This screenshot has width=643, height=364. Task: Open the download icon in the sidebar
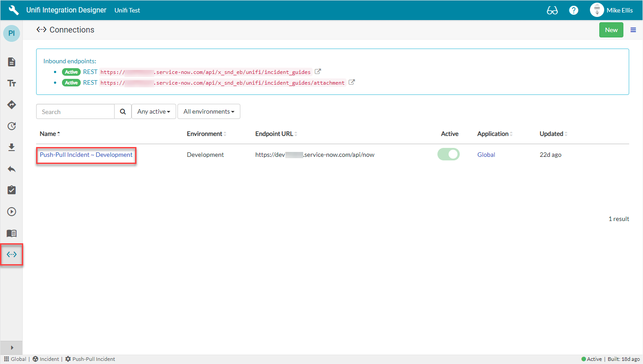click(x=11, y=147)
